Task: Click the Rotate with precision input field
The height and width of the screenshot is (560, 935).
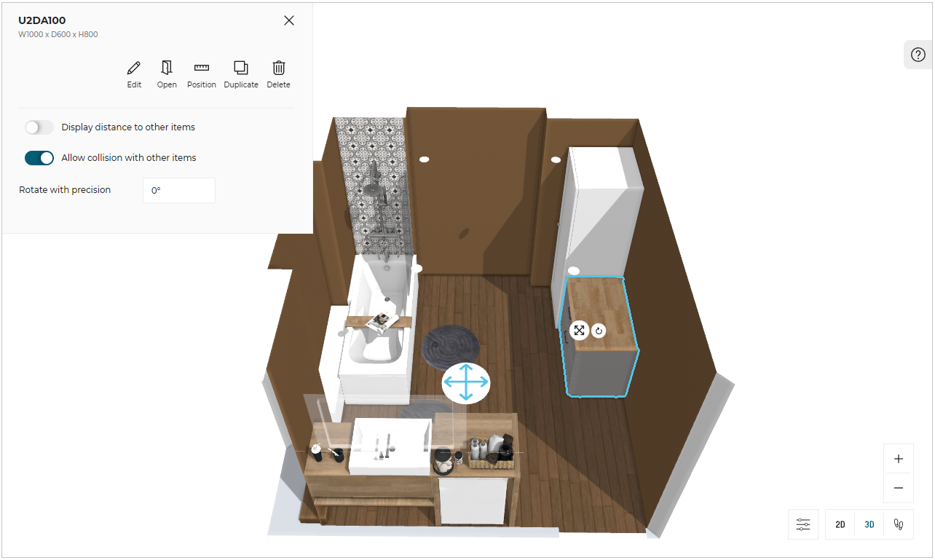Action: [179, 190]
